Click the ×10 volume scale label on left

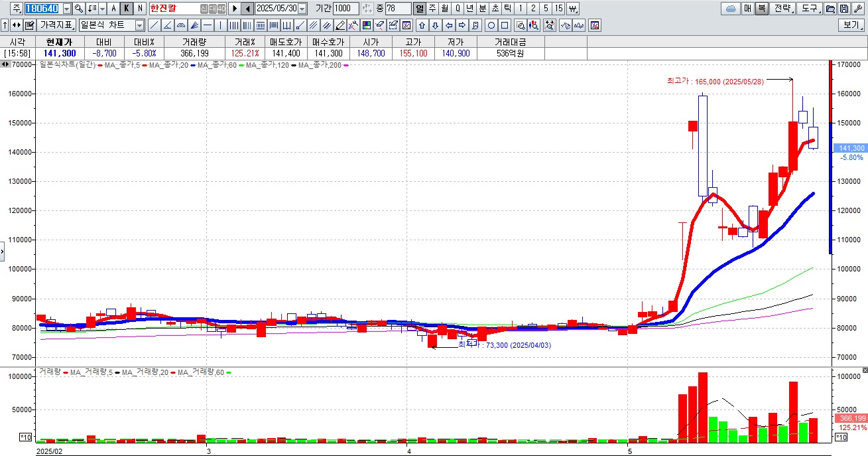[x=26, y=437]
